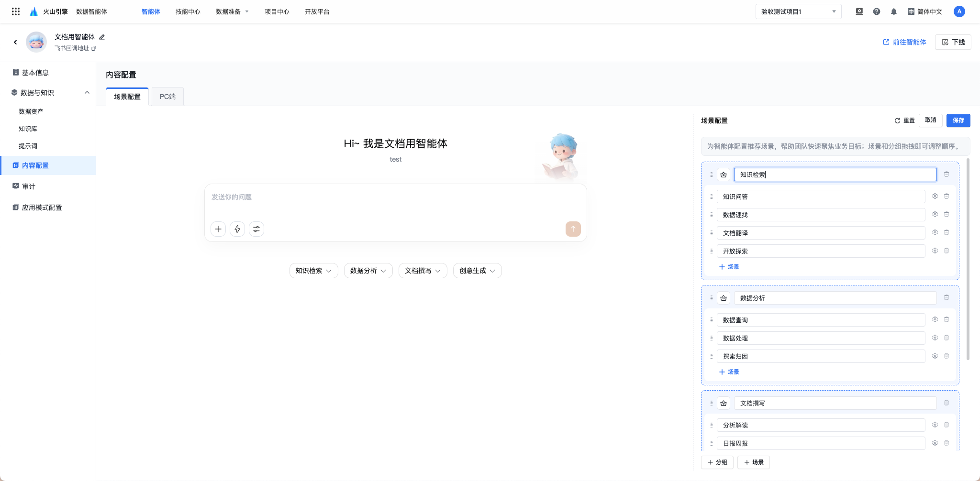Click the blue 保存 button
The image size is (980, 481).
(x=958, y=120)
